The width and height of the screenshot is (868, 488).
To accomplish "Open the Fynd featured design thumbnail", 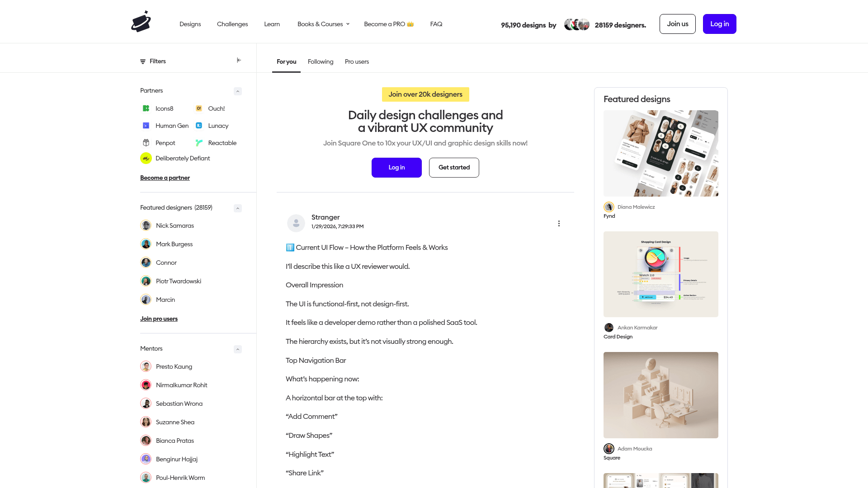I will (661, 153).
